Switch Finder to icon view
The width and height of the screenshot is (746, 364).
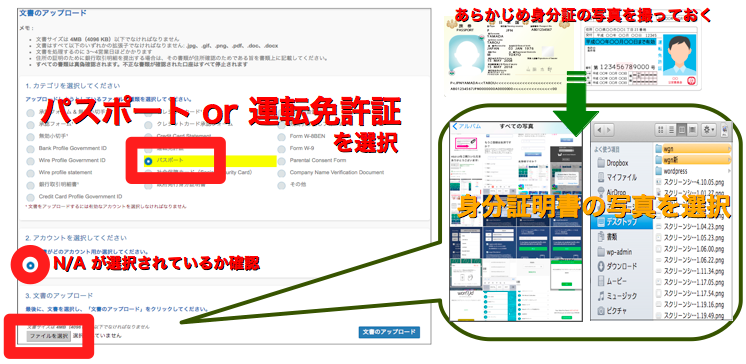pyautogui.click(x=660, y=129)
